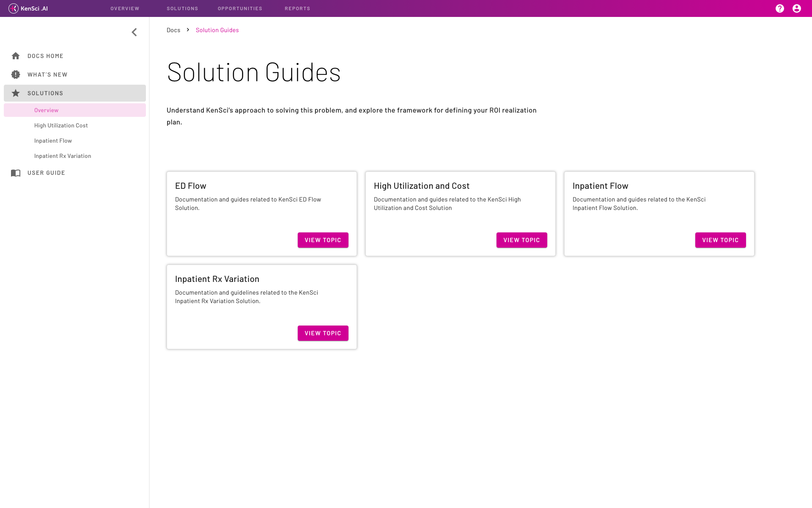Click the Docs breadcrumb link
Screen dimensions: 812x508
173,30
